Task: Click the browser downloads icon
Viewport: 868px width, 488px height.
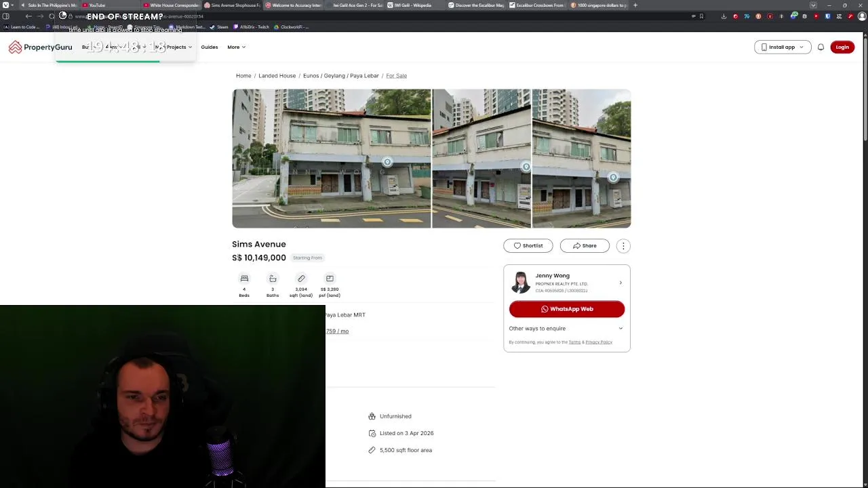Action: pos(724,16)
